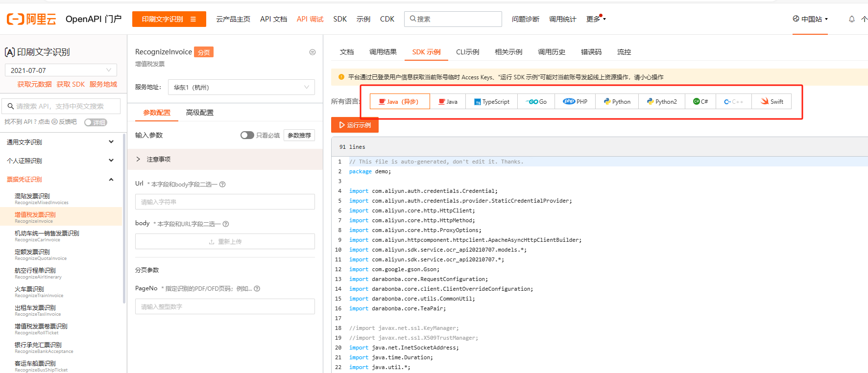Click the globe icon next to 中国站

pyautogui.click(x=796, y=19)
